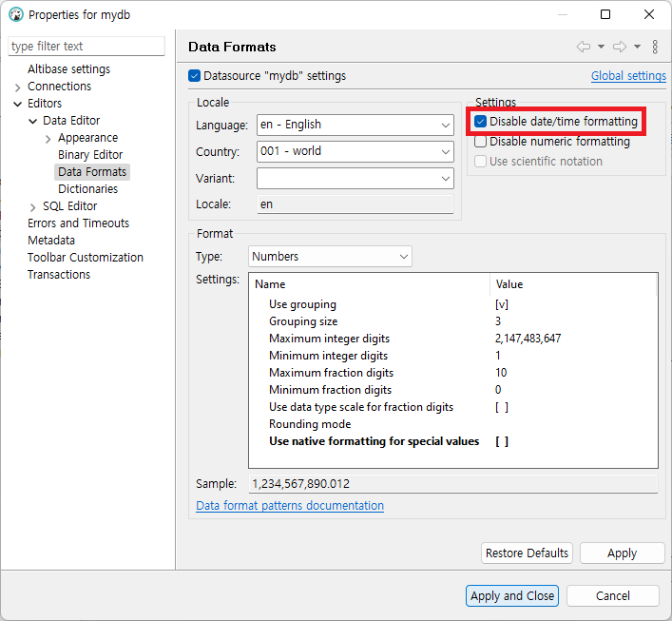
Task: Expand the SQL Editor tree node
Action: pyautogui.click(x=33, y=207)
